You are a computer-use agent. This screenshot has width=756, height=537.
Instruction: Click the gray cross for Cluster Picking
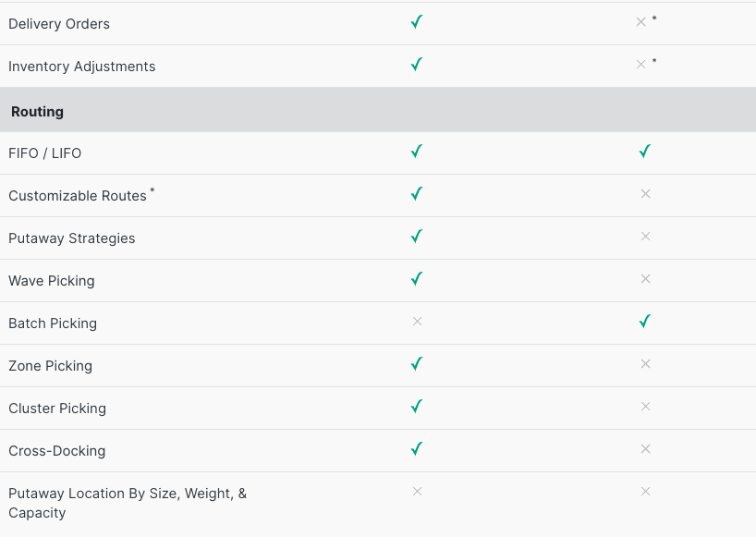click(645, 407)
